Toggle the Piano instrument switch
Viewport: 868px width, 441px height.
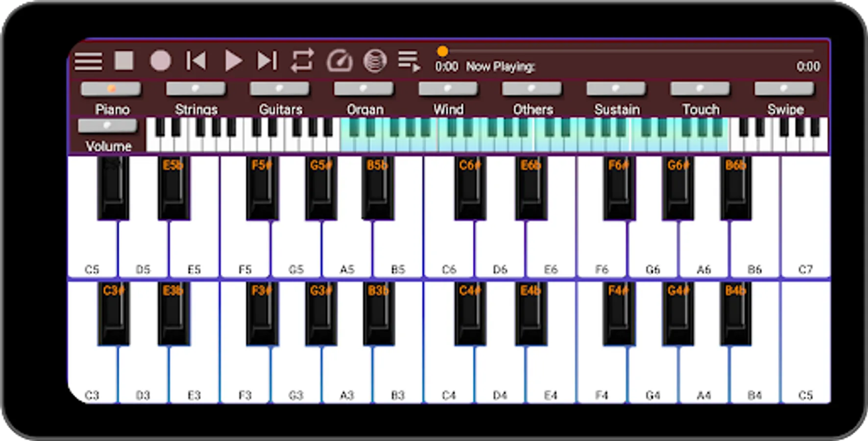(x=111, y=89)
